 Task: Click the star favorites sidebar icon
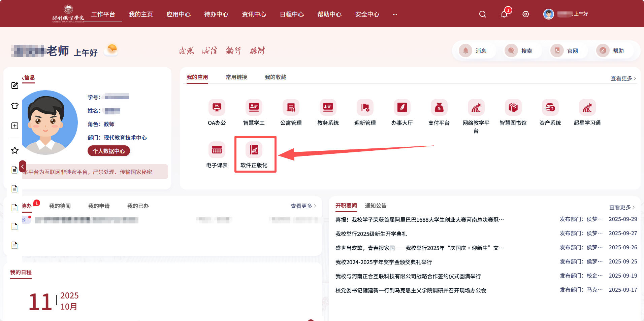tap(15, 150)
